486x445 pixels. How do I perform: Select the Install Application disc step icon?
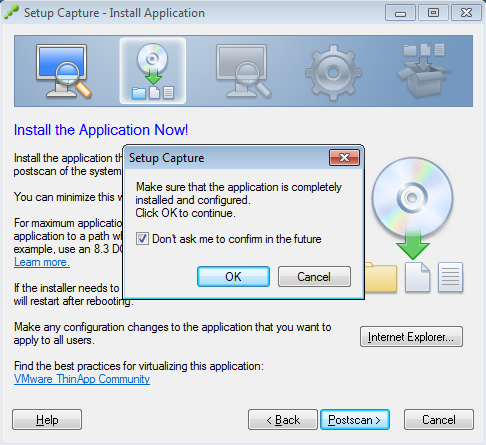[x=153, y=71]
